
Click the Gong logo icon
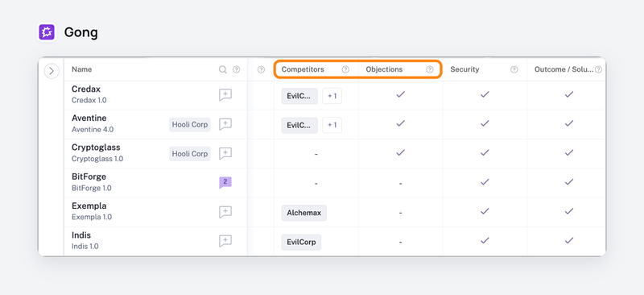pos(47,32)
